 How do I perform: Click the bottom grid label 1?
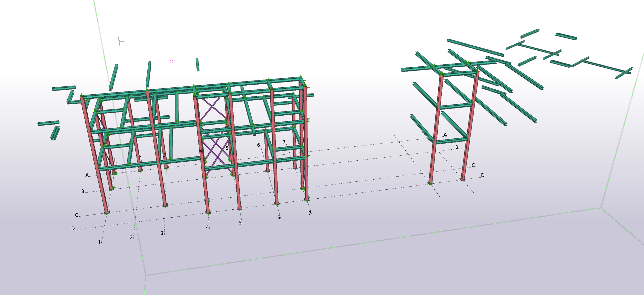(99, 242)
